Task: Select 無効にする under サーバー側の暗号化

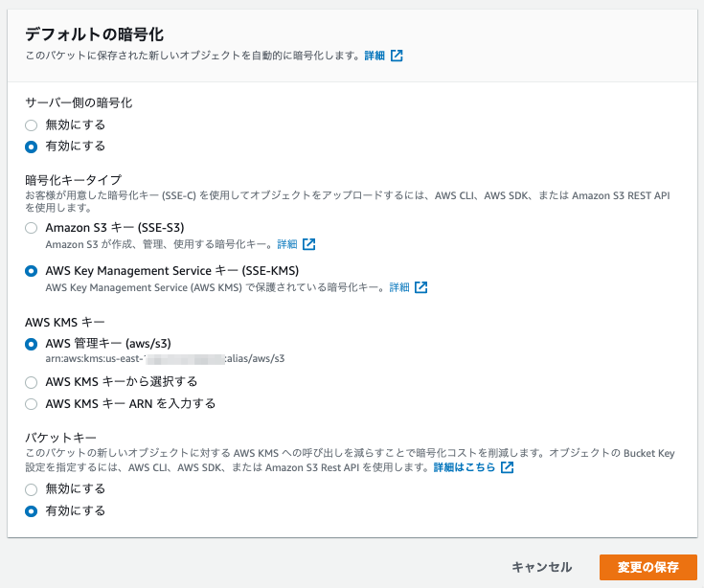Action: pos(31,125)
